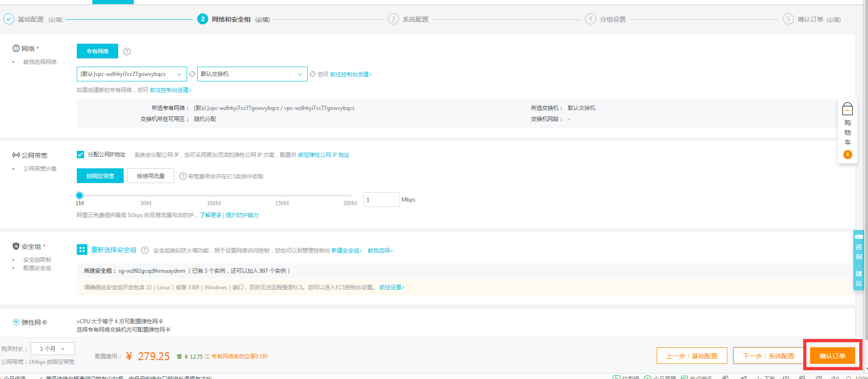This screenshot has height=379, width=868.
Task: Open the 咨询·建议 side widget
Action: [x=858, y=260]
